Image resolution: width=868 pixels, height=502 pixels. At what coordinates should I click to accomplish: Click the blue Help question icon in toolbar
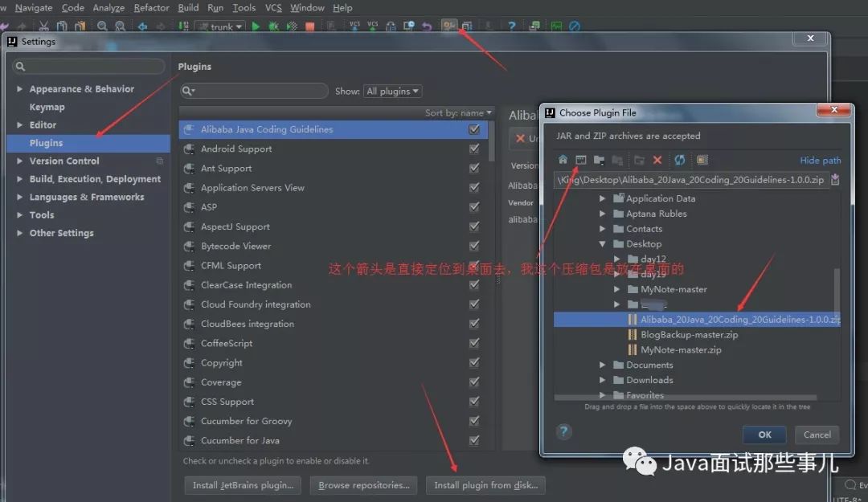coord(511,26)
